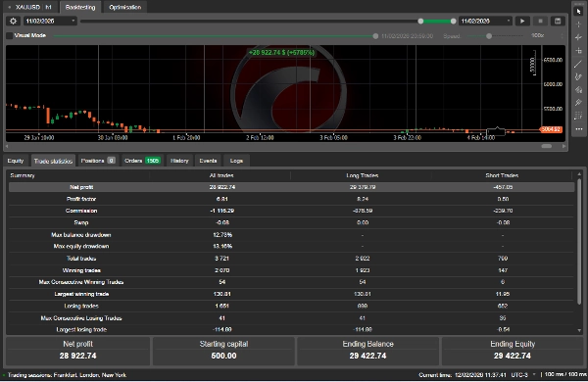This screenshot has width=588, height=382.
Task: Click the Long Trades column header
Action: point(363,175)
